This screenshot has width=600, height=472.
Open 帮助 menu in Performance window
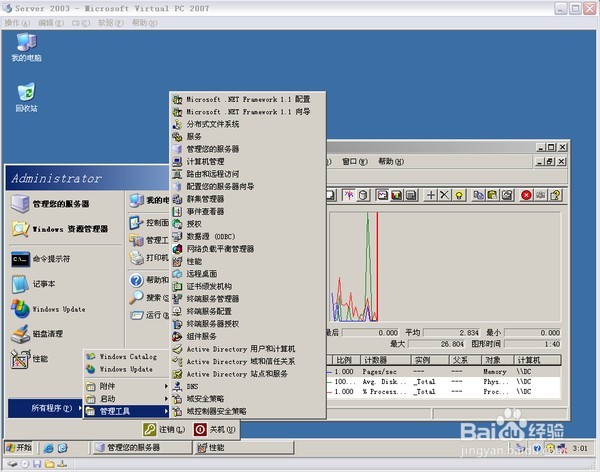[391, 162]
